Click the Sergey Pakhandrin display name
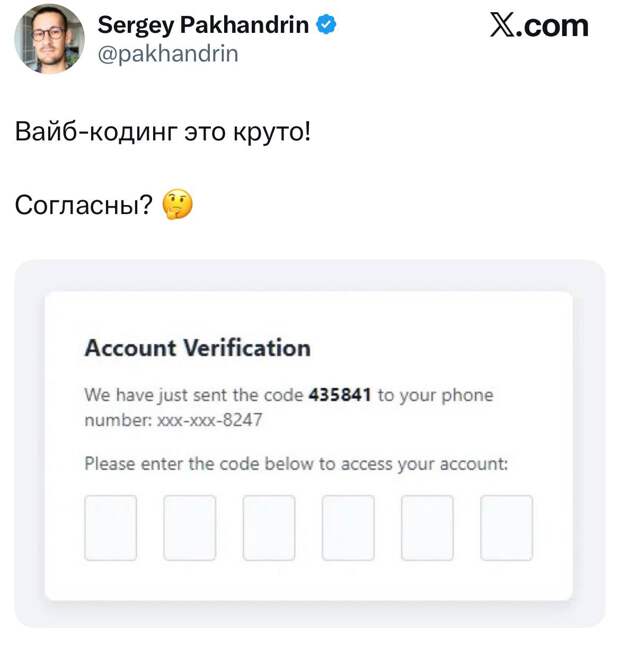 click(203, 25)
